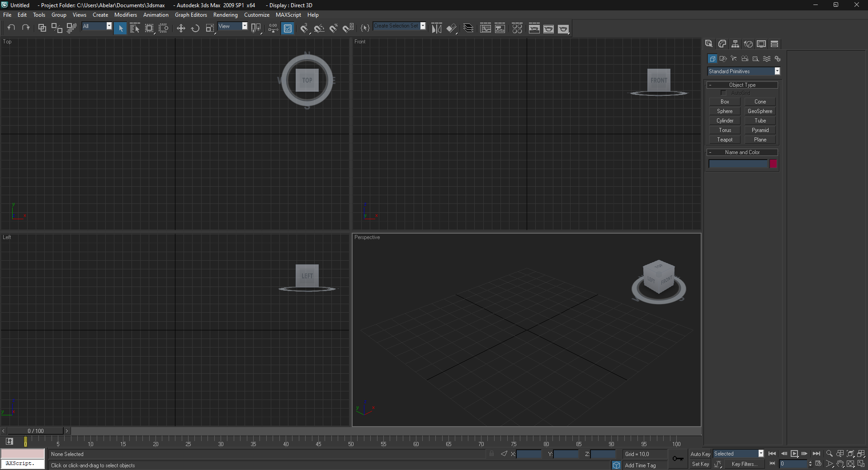868x470 pixels.
Task: Click the Undo icon
Action: point(11,28)
